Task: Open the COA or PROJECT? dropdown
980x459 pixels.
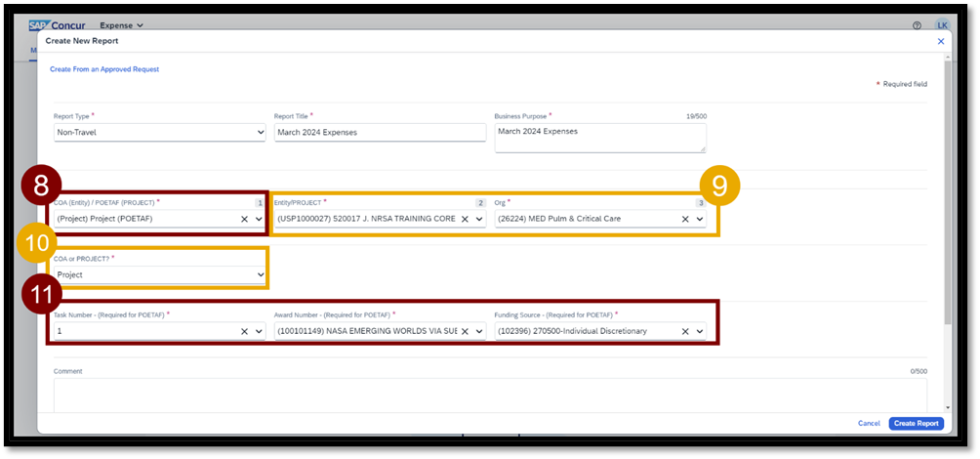Action: 159,275
